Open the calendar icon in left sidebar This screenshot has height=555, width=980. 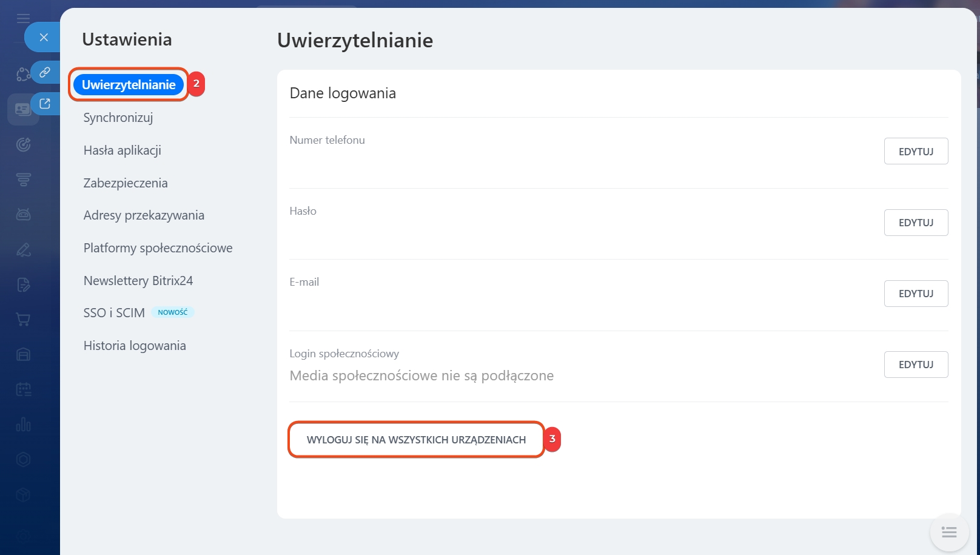pos(23,389)
